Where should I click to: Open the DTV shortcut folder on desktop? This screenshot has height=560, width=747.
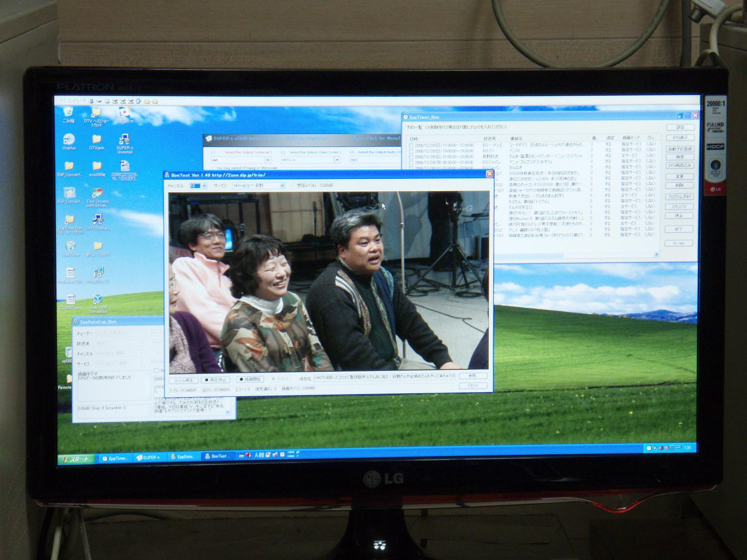pyautogui.click(x=96, y=117)
